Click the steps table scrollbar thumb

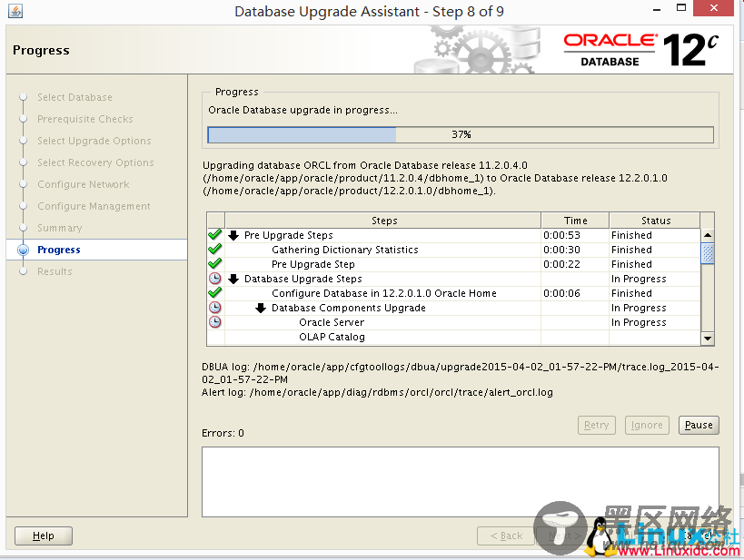(708, 253)
